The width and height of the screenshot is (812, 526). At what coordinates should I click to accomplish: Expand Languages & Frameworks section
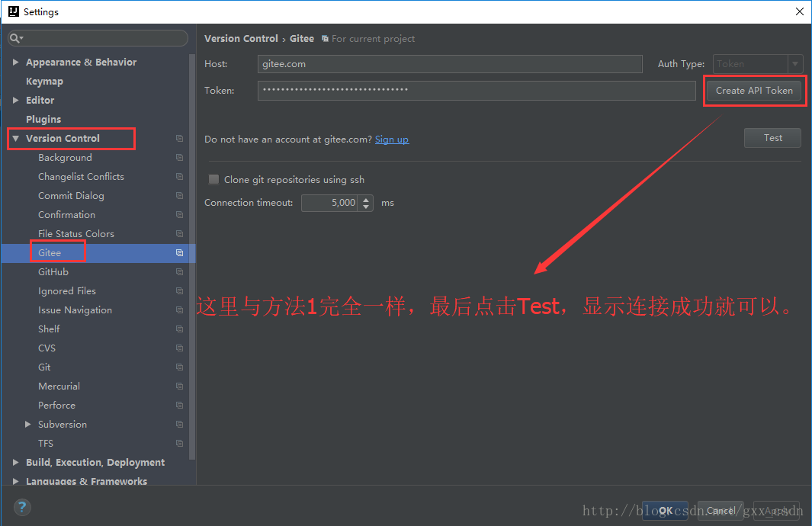click(15, 482)
